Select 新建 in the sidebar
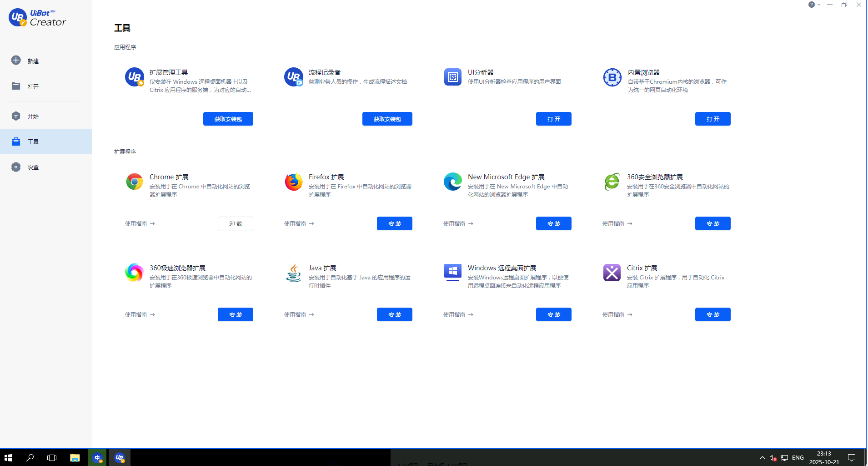The height and width of the screenshot is (466, 868). tap(33, 61)
